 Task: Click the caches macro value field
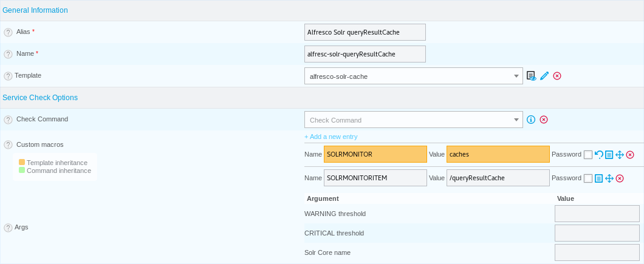(x=498, y=154)
